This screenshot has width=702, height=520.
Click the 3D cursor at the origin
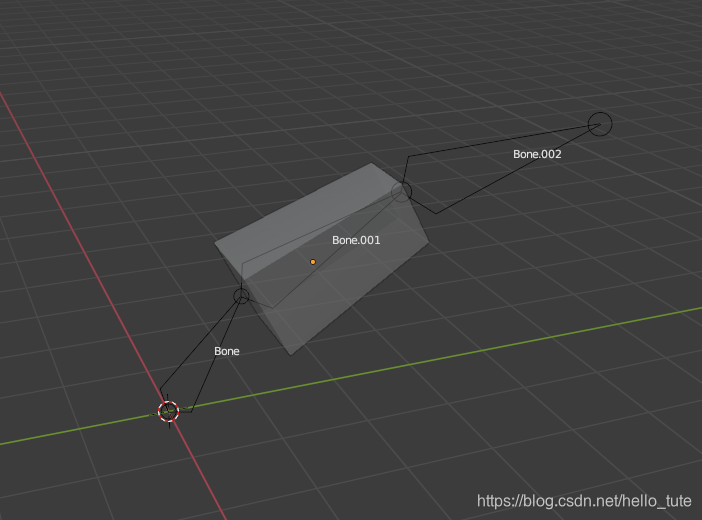[169, 412]
